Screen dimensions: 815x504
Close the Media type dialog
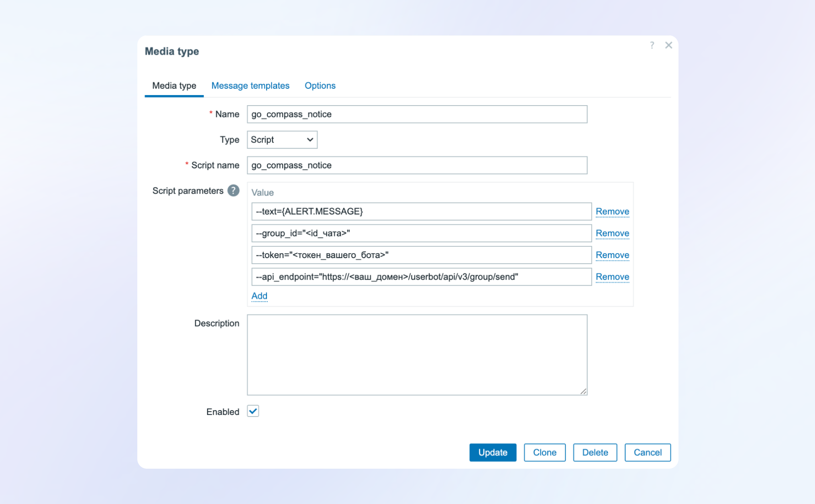click(668, 45)
